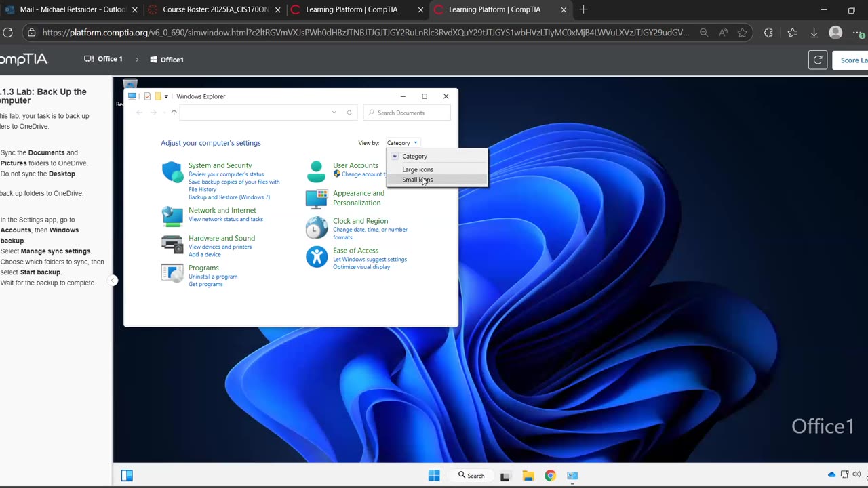The height and width of the screenshot is (488, 868).
Task: Click the Hardware and Sound printer icon
Action: click(x=172, y=244)
